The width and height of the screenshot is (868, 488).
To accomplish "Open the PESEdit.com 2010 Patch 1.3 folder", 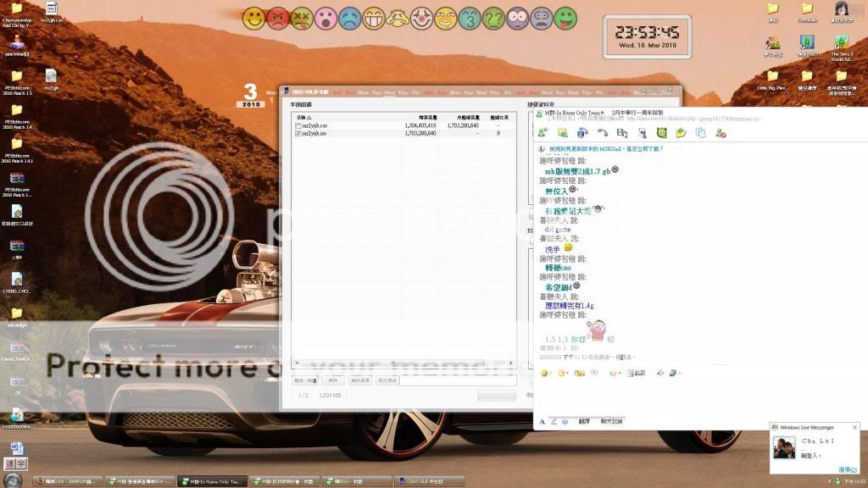I will coord(16,81).
